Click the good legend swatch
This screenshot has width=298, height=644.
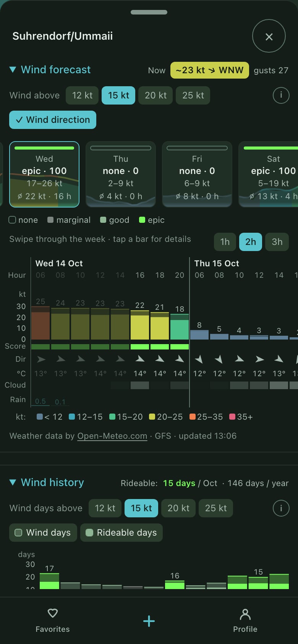[x=103, y=220]
